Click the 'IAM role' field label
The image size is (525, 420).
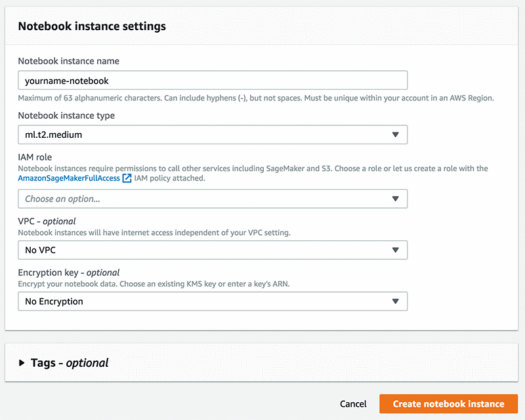point(35,157)
